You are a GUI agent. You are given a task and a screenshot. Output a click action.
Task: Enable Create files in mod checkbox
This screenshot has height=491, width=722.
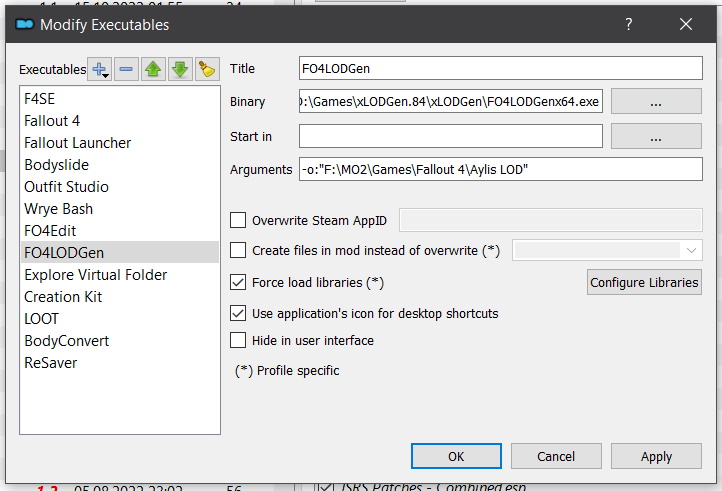pyautogui.click(x=238, y=250)
